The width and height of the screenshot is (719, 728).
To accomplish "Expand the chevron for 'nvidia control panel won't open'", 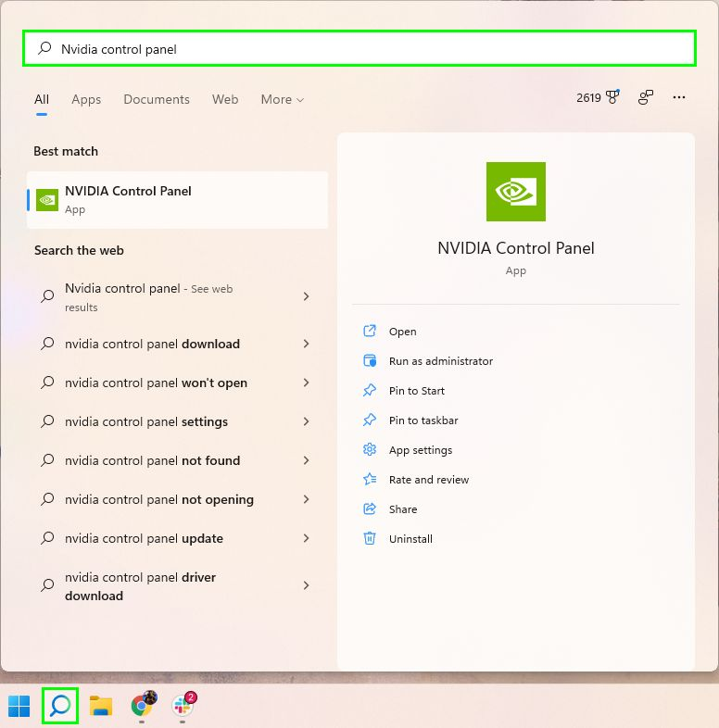I will [x=306, y=383].
